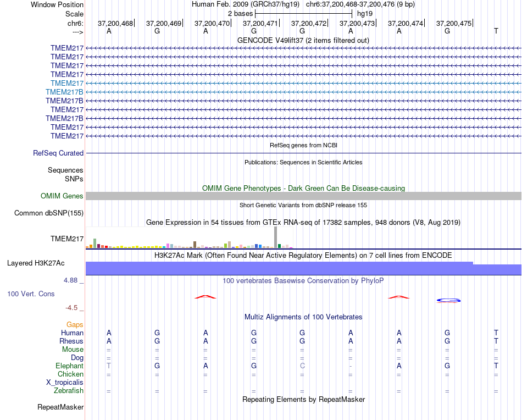Open Publications: Sequences in Scientific Articles title
The image size is (522, 420).
coord(303,162)
